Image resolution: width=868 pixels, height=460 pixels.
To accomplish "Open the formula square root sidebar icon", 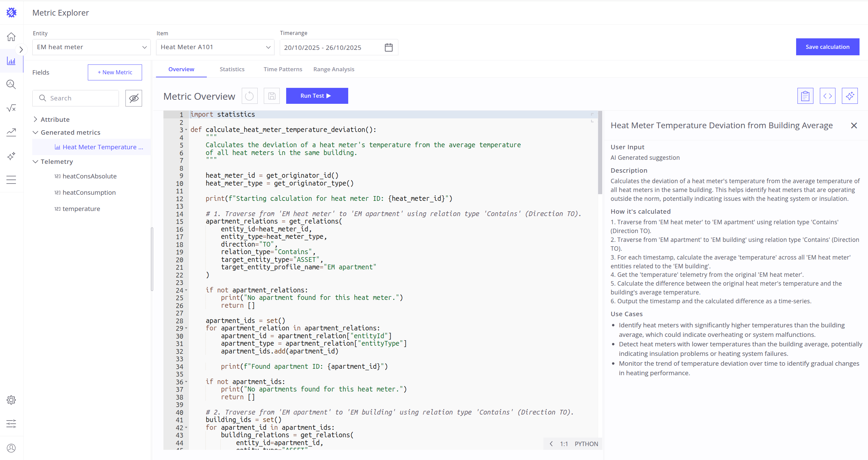I will (11, 108).
